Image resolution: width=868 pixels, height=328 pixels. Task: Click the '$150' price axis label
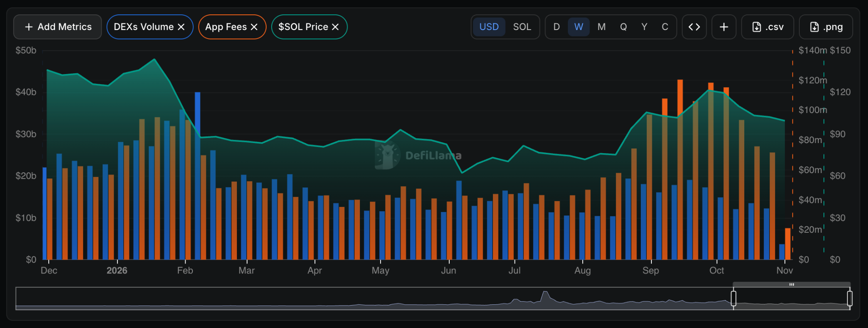(840, 50)
